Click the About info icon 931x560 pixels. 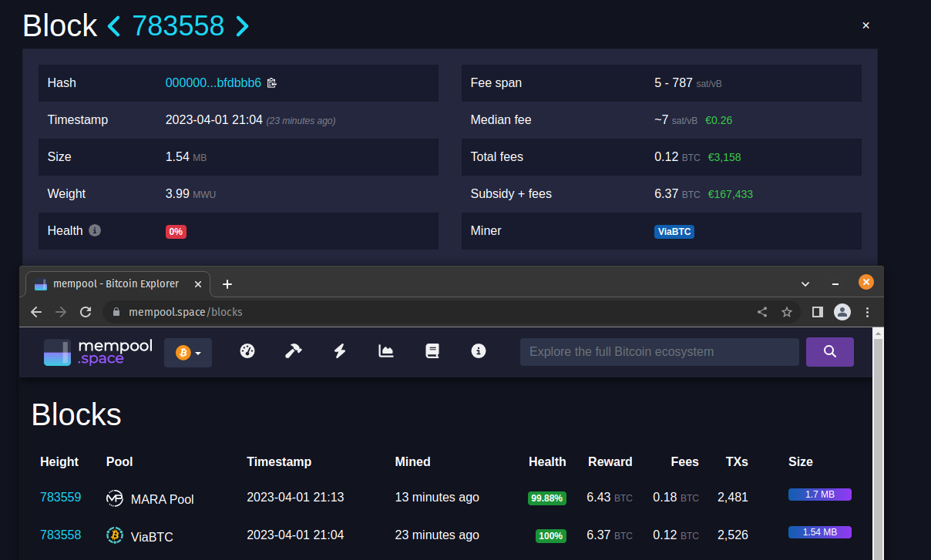click(478, 351)
